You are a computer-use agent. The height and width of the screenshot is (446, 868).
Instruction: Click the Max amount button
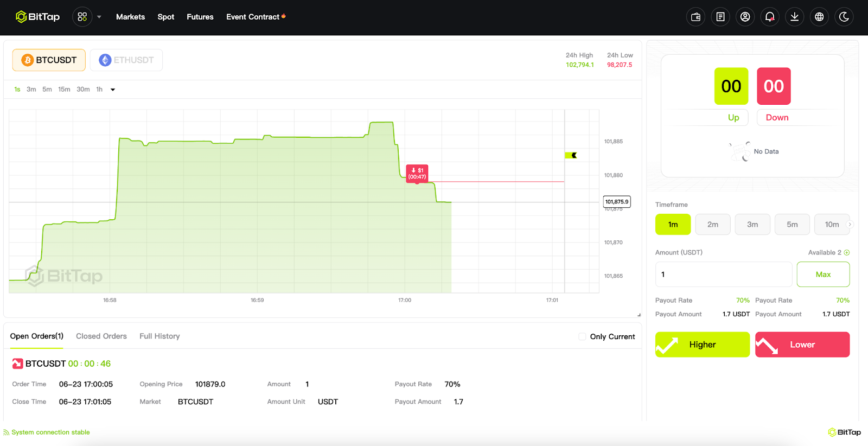tap(823, 275)
